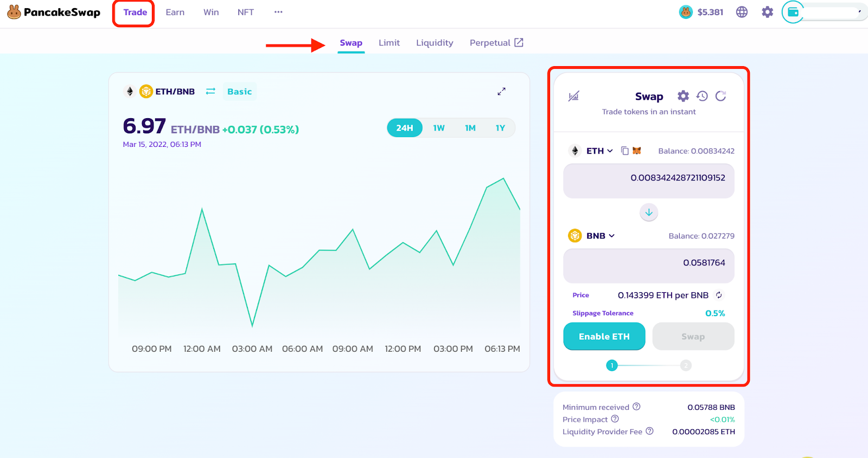Click the BNB Balance 0.027279 text
This screenshot has height=458, width=868.
pos(701,236)
